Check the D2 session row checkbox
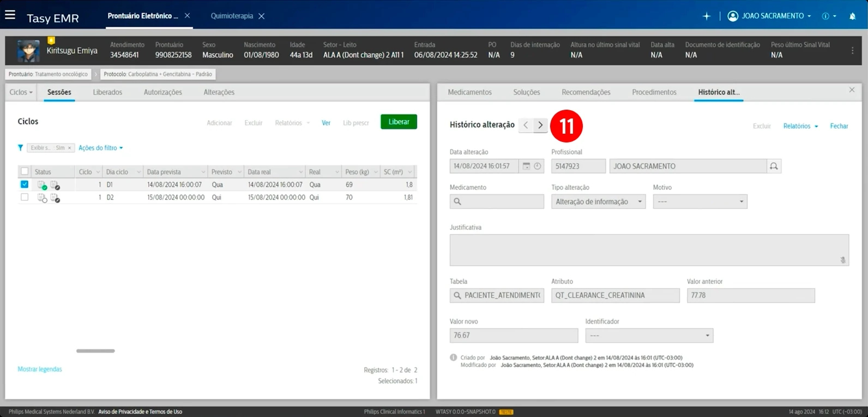The image size is (868, 417). 25,197
